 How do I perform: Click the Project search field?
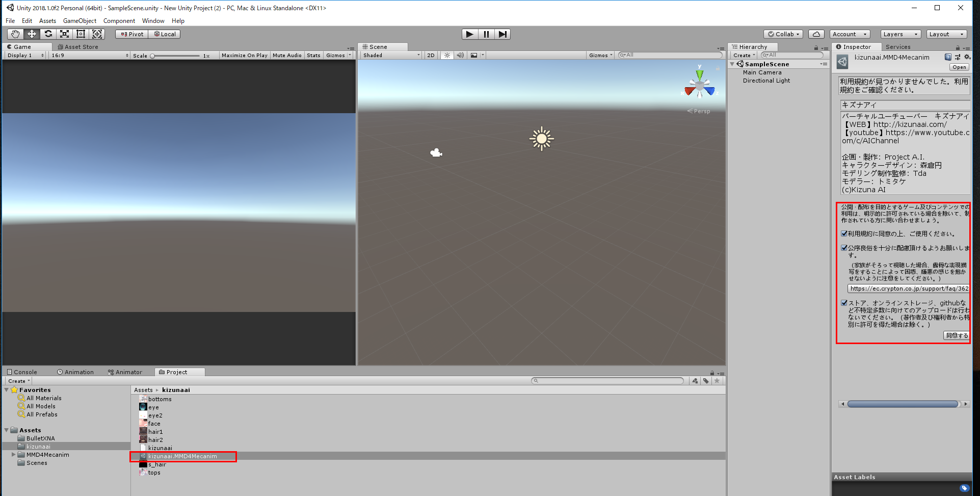point(607,381)
